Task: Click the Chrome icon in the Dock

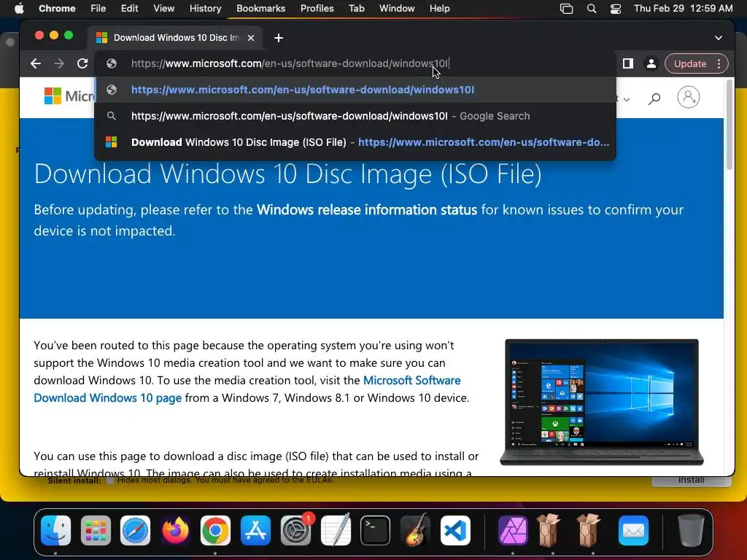Action: pyautogui.click(x=215, y=530)
